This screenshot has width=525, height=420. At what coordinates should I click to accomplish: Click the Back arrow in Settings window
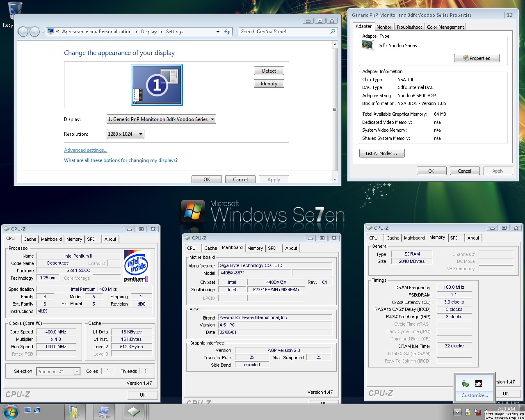click(23, 32)
